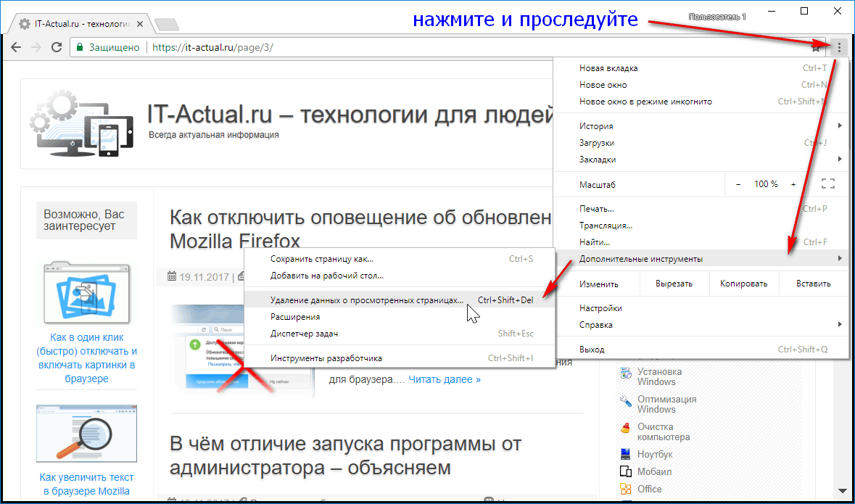Open the Оптимизация Windows category link
Viewport: 855px width, 504px height.
pos(667,404)
